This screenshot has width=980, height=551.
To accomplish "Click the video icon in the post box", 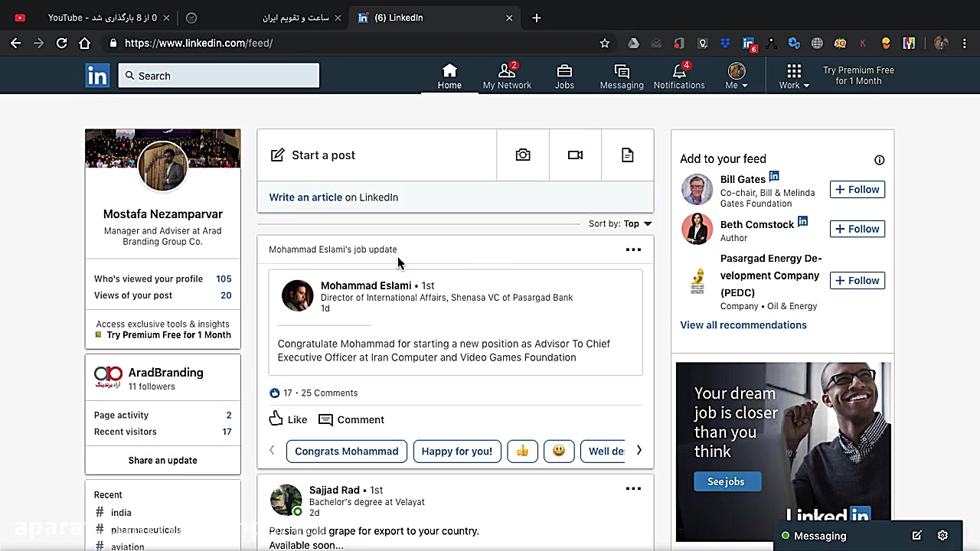I will point(575,155).
